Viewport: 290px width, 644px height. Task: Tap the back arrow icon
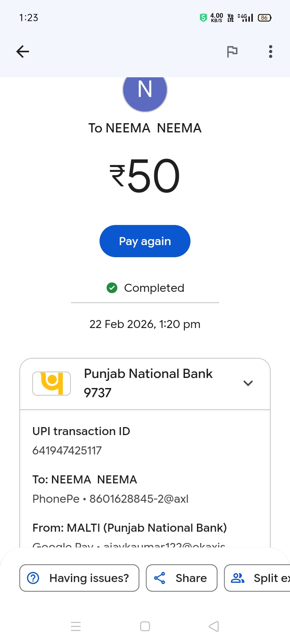[x=23, y=52]
